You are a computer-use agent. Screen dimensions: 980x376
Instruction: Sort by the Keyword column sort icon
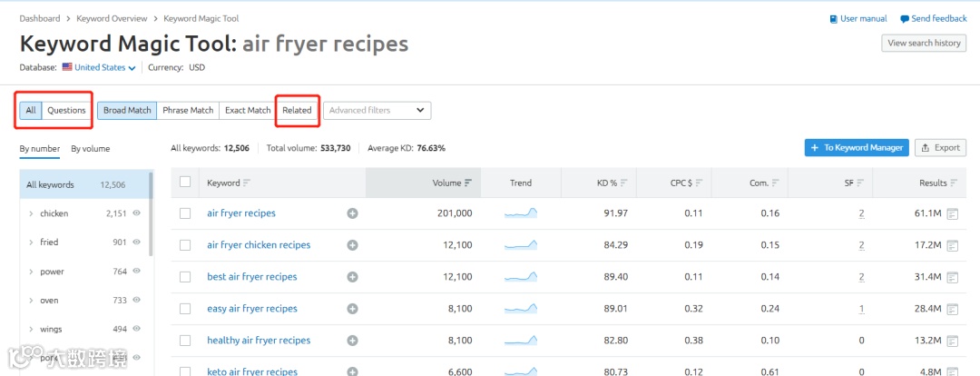click(x=246, y=183)
